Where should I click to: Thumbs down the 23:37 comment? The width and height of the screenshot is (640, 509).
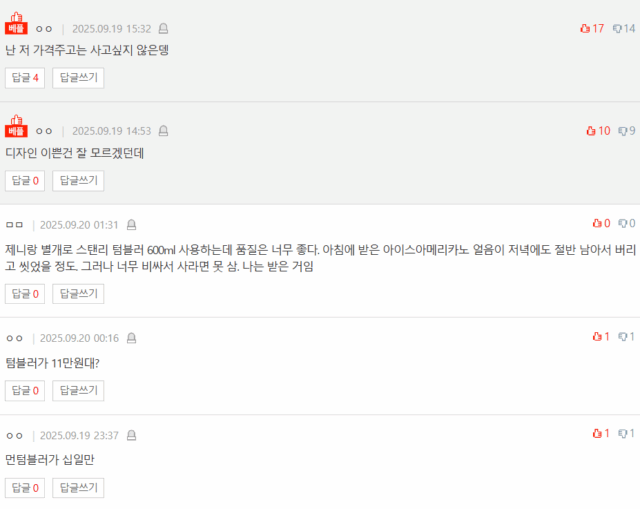621,434
